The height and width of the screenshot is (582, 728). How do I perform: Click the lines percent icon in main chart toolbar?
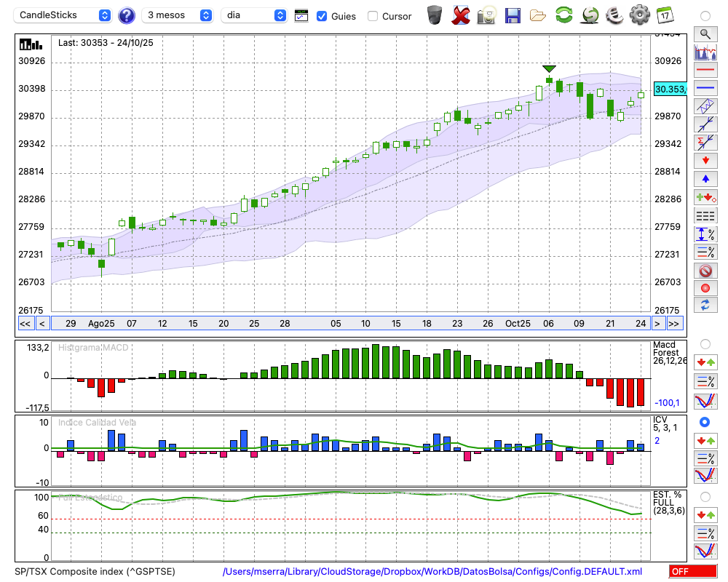705,252
